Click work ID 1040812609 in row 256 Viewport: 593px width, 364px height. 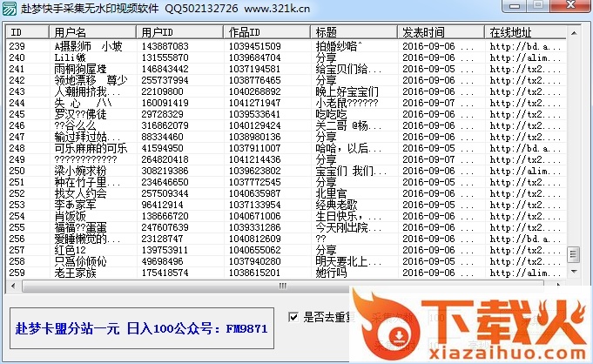(254, 239)
